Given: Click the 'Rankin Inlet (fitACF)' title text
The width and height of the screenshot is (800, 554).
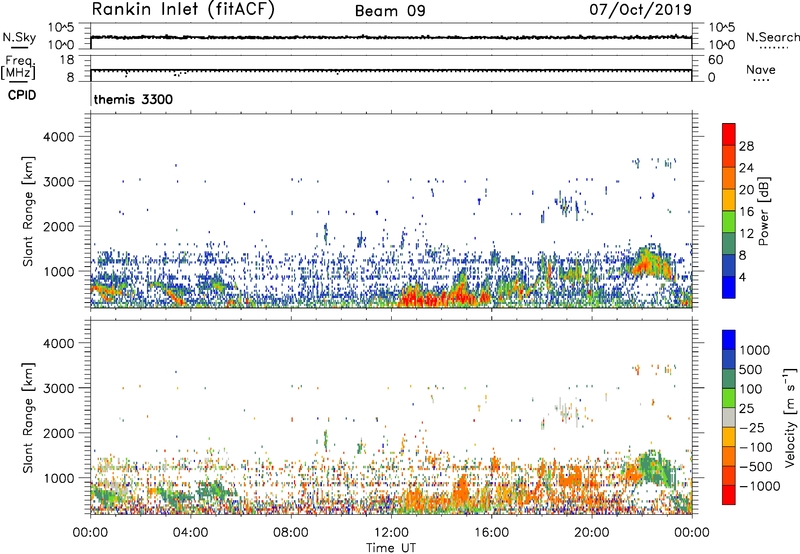Looking at the screenshot, I should click(x=183, y=10).
